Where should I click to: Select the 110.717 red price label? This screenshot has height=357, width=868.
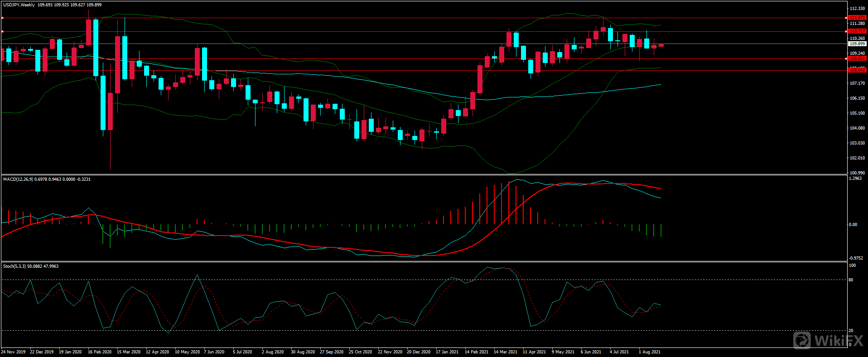[857, 31]
